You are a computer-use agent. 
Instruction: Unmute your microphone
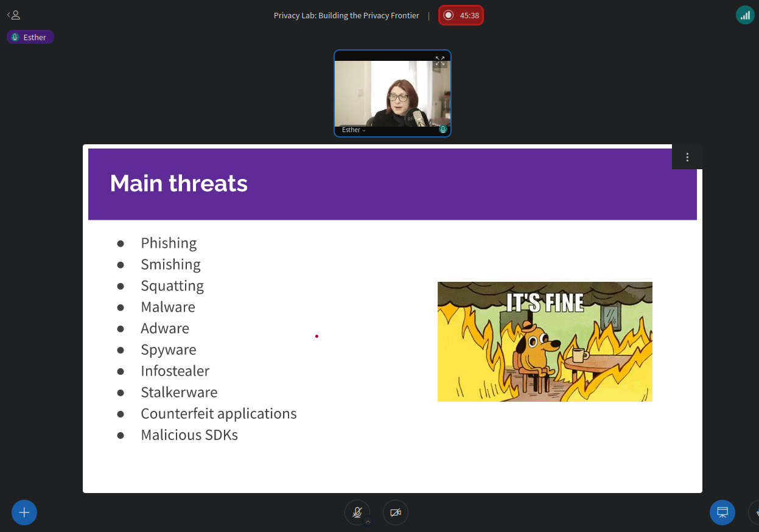click(357, 512)
